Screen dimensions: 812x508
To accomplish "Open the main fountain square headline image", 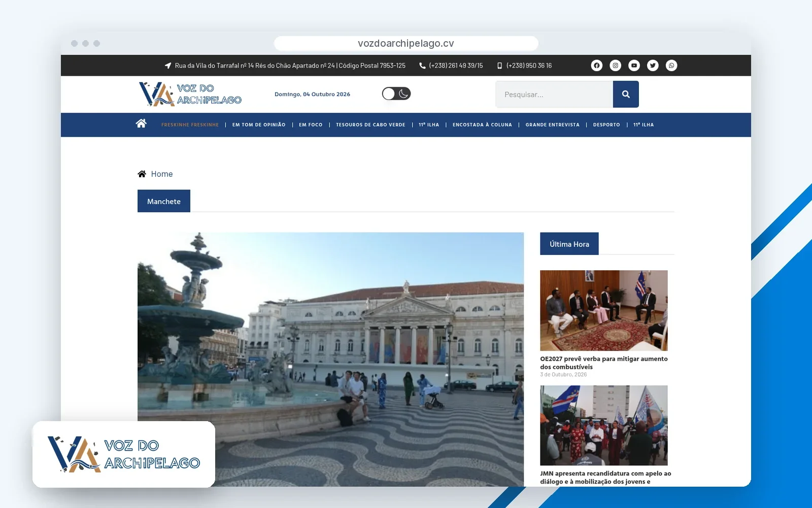I will coord(330,359).
